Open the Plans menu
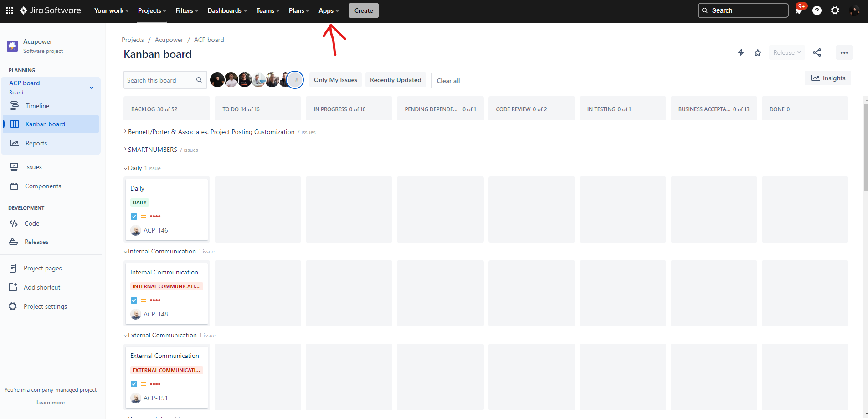 [299, 10]
